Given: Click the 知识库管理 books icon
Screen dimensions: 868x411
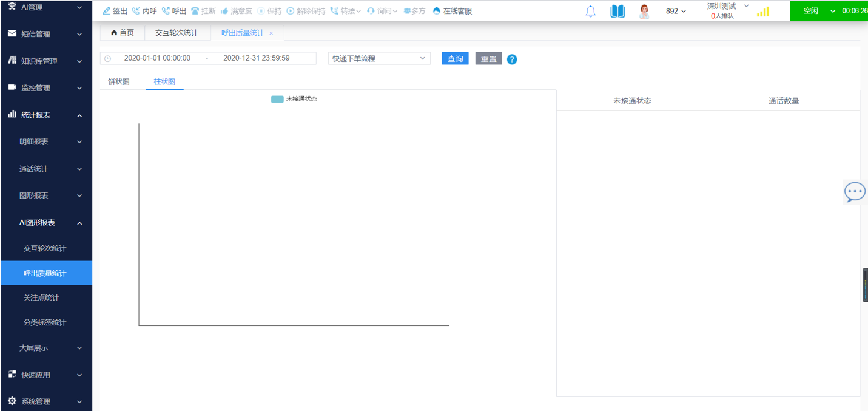Looking at the screenshot, I should (12, 60).
